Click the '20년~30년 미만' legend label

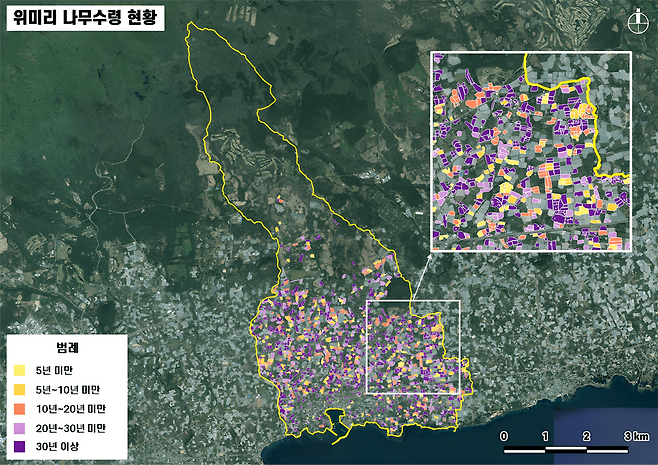[71, 427]
